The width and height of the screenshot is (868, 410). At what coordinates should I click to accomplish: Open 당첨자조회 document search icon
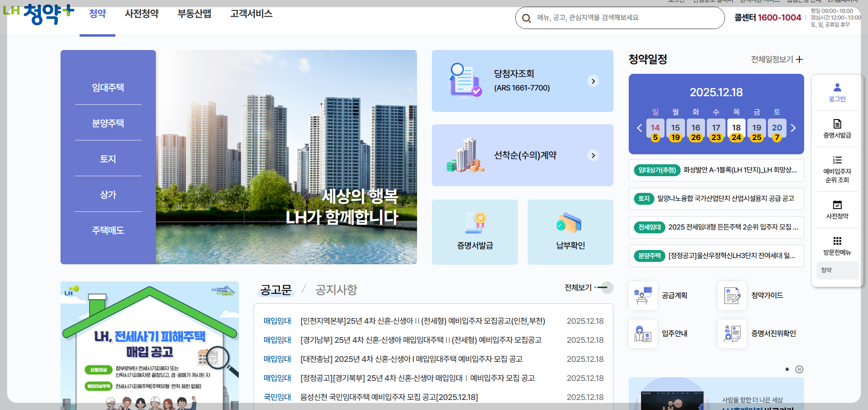(465, 80)
